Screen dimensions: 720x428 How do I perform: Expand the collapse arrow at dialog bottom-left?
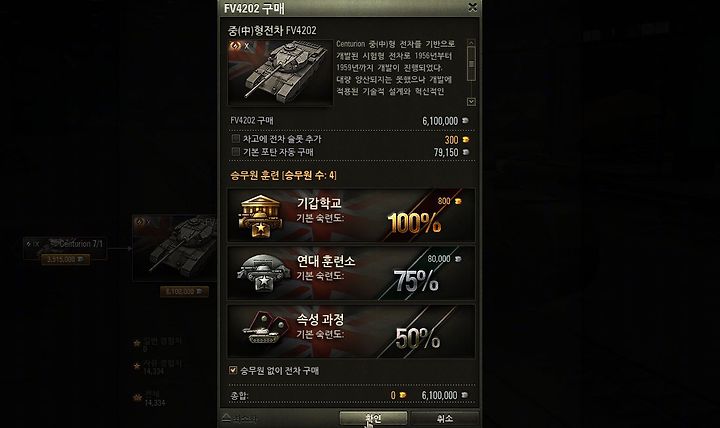[x=226, y=417]
